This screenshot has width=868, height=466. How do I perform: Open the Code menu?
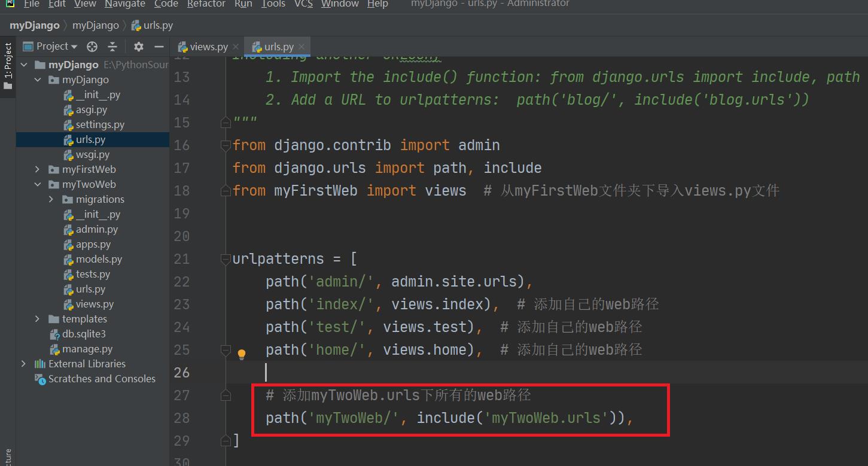tap(166, 4)
